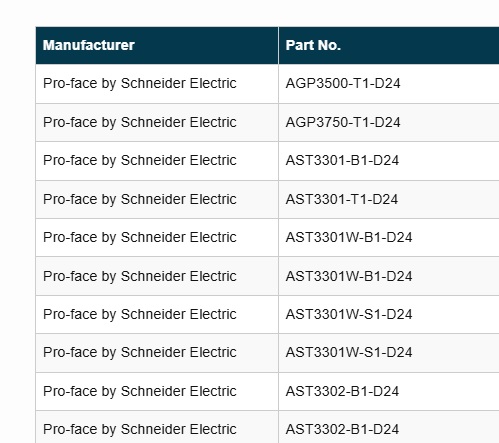Click manufacturer cell beside second AST3302-B1-D24

pos(157,427)
